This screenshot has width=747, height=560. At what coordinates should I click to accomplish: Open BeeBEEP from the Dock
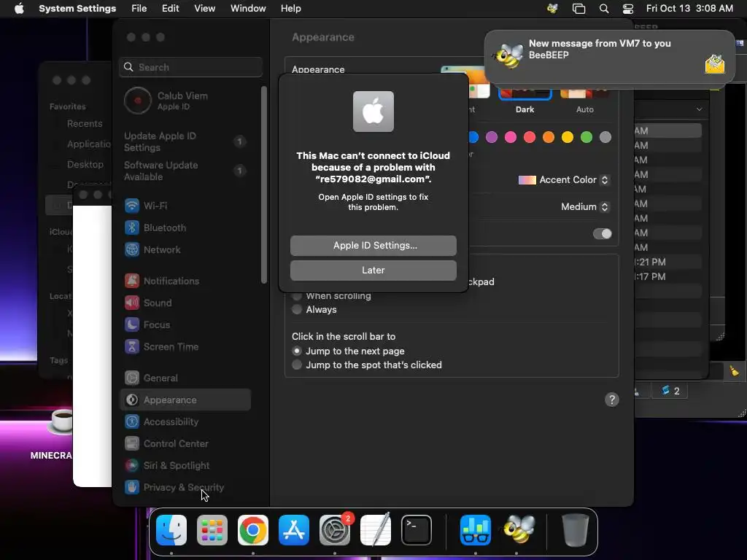coord(519,530)
